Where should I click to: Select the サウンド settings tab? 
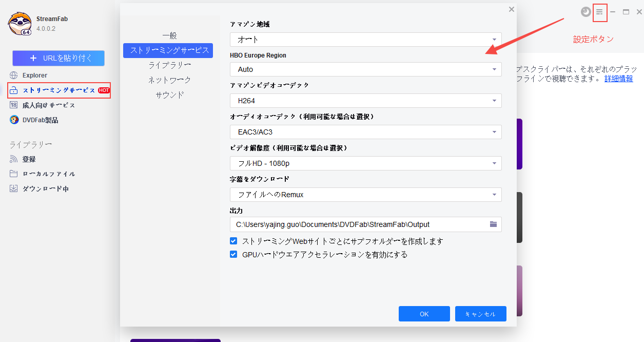[169, 95]
